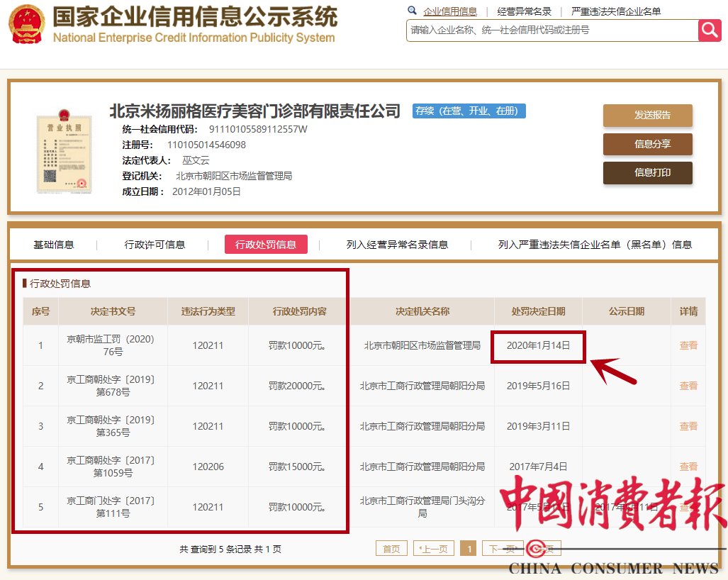
Task: View details of penalty dated 2020年1月14日
Action: point(688,345)
